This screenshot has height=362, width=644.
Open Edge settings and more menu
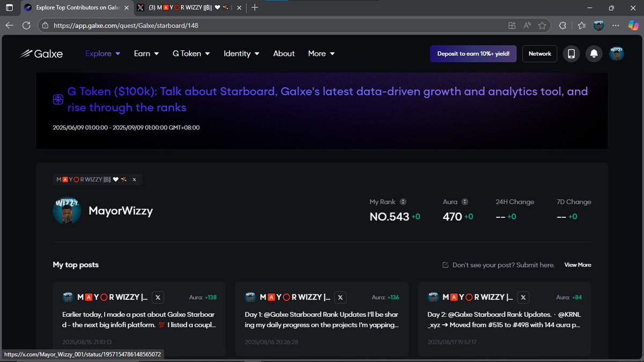tap(616, 25)
